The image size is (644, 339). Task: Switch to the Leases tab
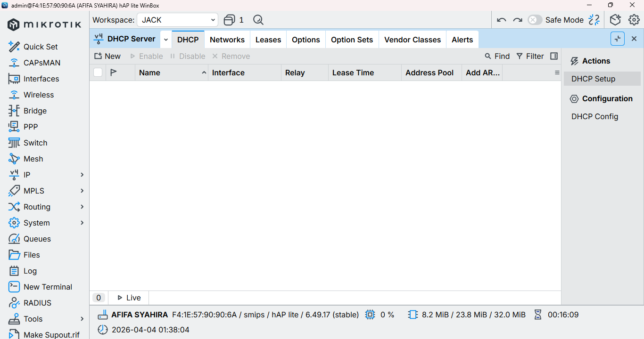[x=268, y=40]
